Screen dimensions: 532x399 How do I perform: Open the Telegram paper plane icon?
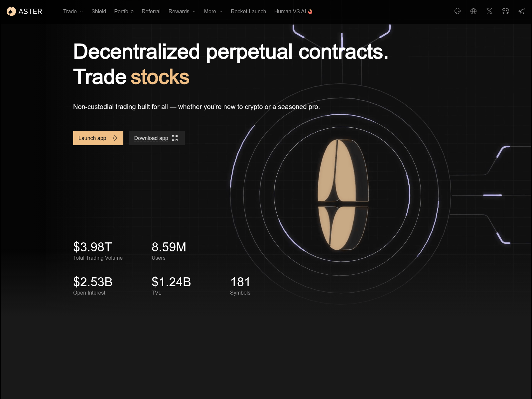pyautogui.click(x=521, y=11)
